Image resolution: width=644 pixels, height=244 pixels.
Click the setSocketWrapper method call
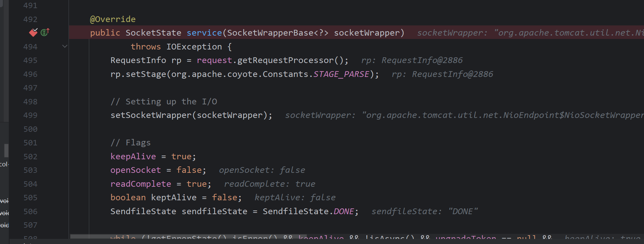[x=151, y=115]
